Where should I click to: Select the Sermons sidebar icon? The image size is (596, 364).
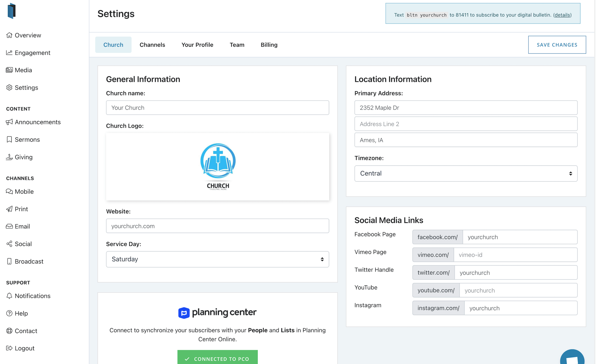click(9, 139)
